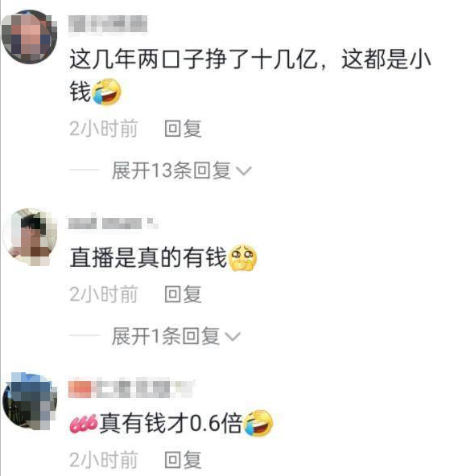Click the chevron beside 展开13条回复
The height and width of the screenshot is (476, 462).
coord(244,171)
